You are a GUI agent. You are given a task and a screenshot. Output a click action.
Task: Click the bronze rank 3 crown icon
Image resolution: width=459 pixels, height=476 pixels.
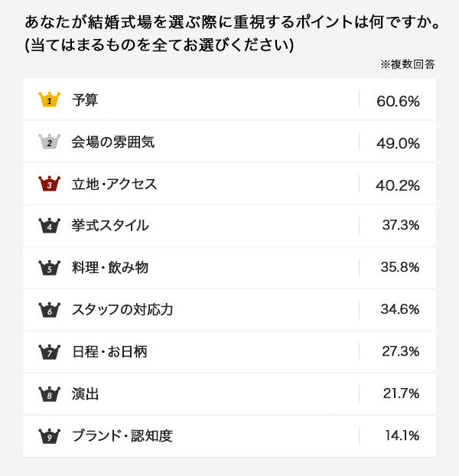click(x=49, y=184)
